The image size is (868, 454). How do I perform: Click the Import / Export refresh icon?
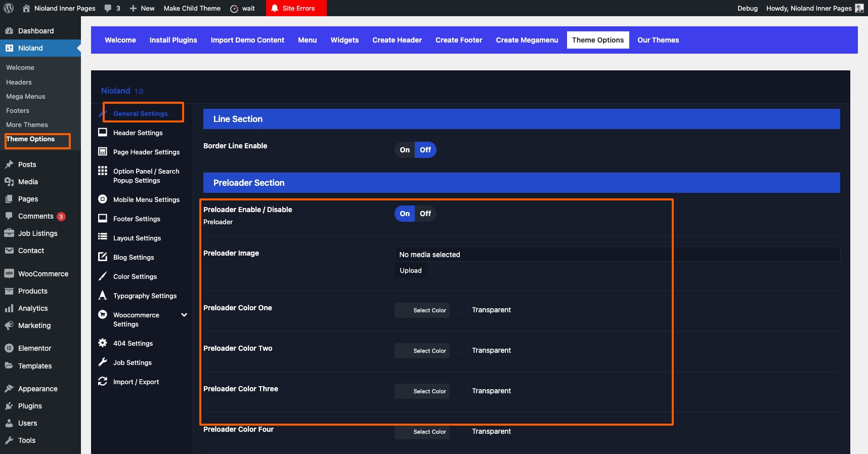103,382
